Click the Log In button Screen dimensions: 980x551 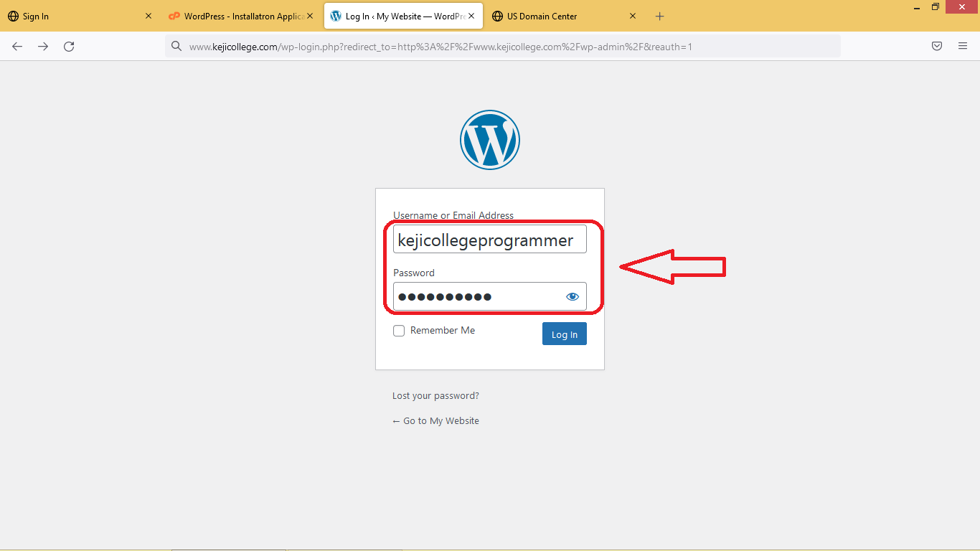coord(565,334)
